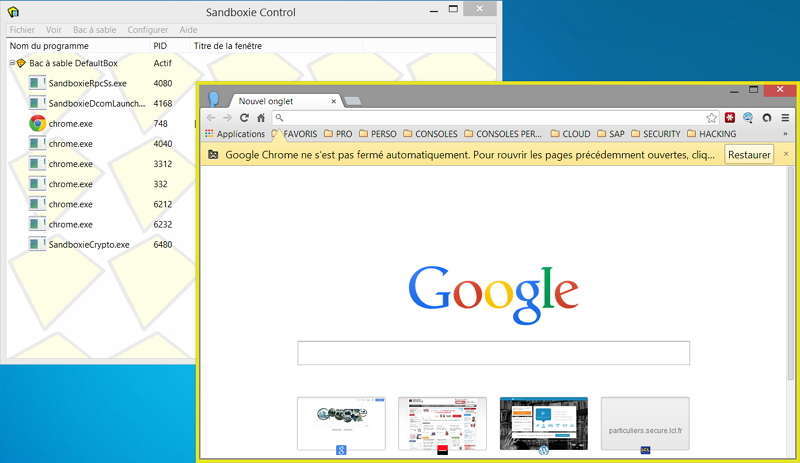This screenshot has height=463, width=800.
Task: Open the PERSO bookmark folder
Action: [378, 134]
